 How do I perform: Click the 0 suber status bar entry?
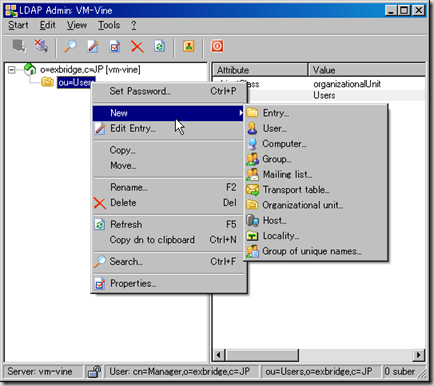(399, 371)
